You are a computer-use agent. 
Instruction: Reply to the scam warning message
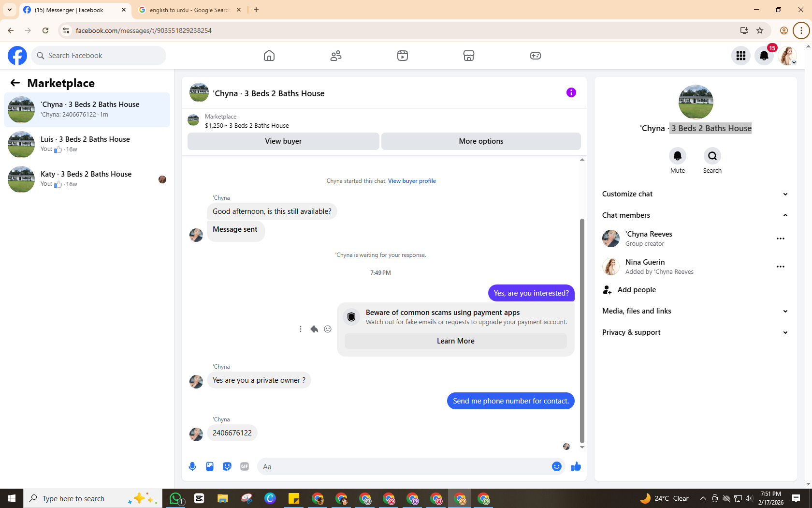(x=314, y=329)
